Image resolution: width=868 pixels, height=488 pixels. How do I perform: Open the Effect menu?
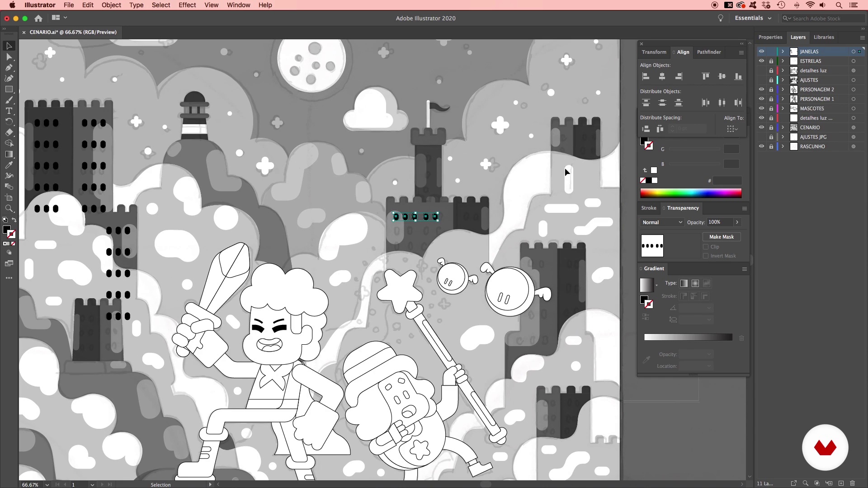tap(187, 5)
